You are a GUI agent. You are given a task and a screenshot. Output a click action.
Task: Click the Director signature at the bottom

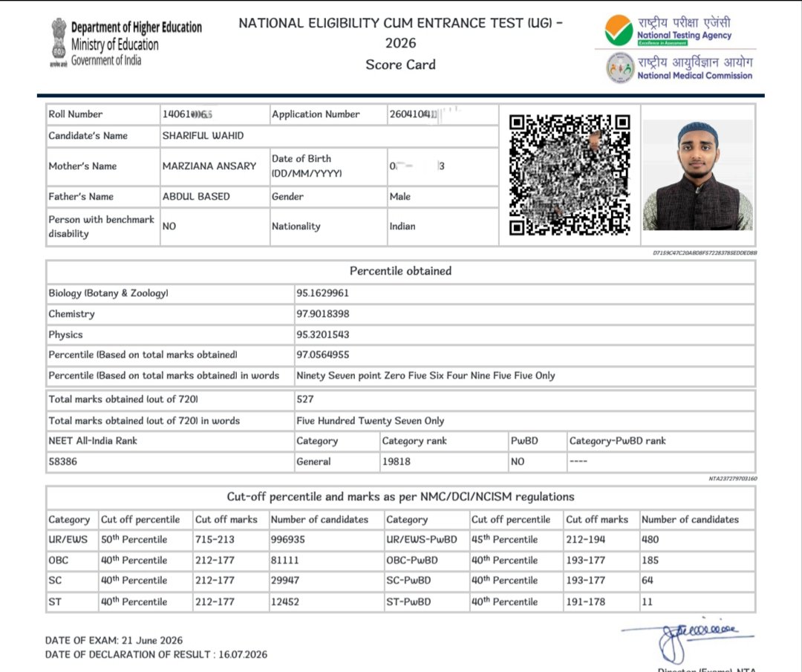pos(688,641)
